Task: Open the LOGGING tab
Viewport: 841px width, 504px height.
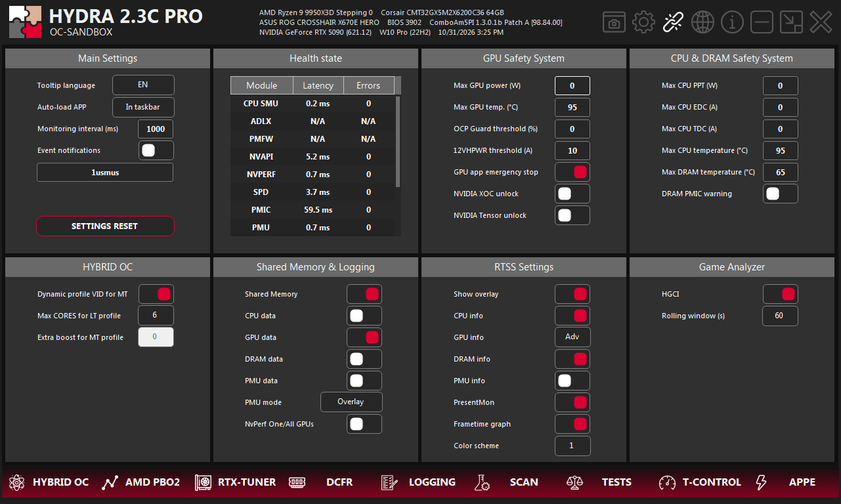Action: pos(432,482)
